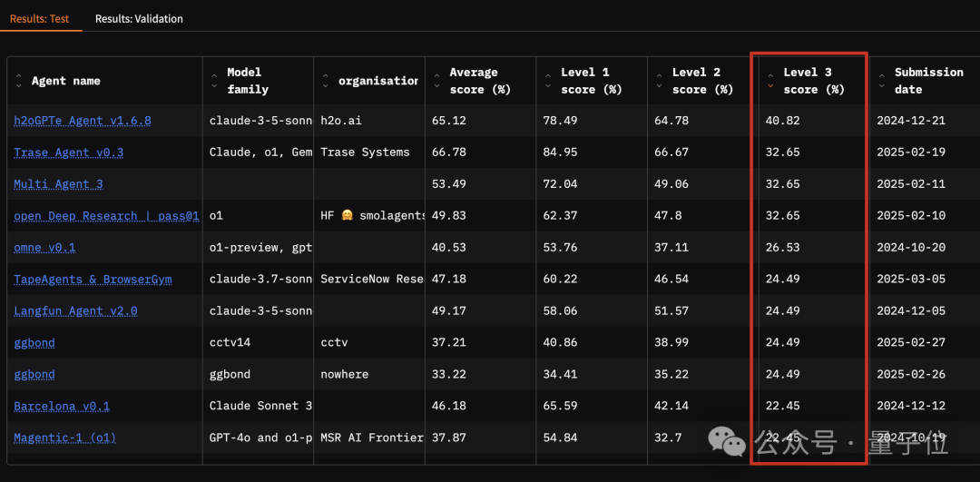The image size is (980, 482).
Task: Sort by Submission date column
Action: click(882, 81)
